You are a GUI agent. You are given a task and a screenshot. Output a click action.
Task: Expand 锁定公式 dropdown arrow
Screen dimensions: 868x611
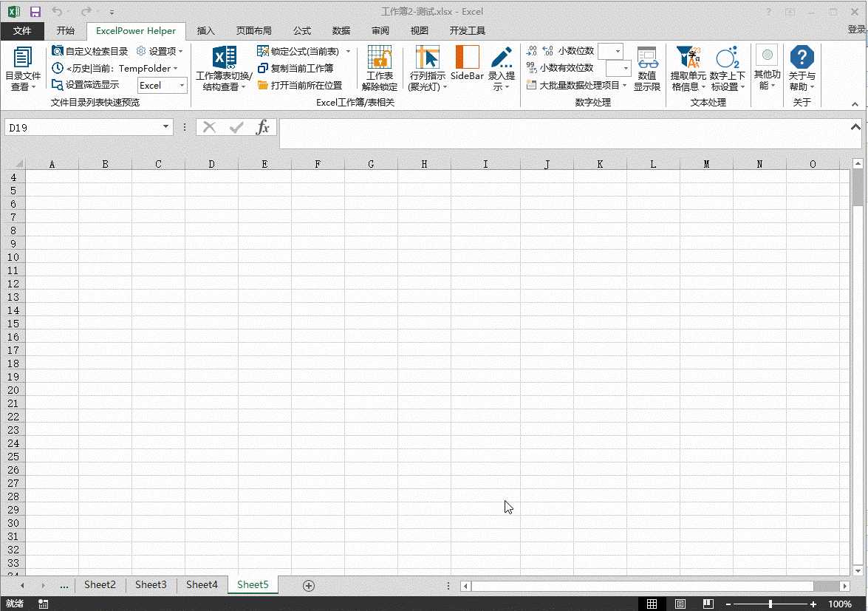coord(348,51)
